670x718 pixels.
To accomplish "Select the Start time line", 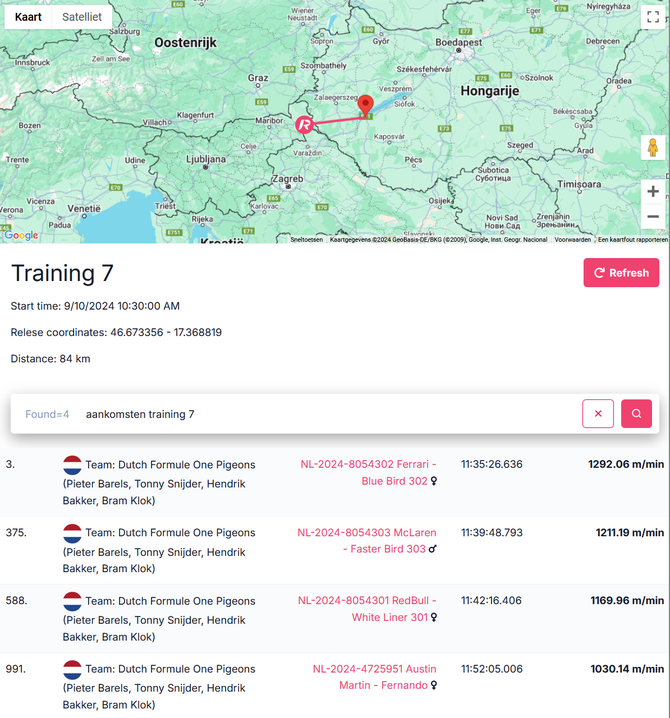I will [95, 306].
